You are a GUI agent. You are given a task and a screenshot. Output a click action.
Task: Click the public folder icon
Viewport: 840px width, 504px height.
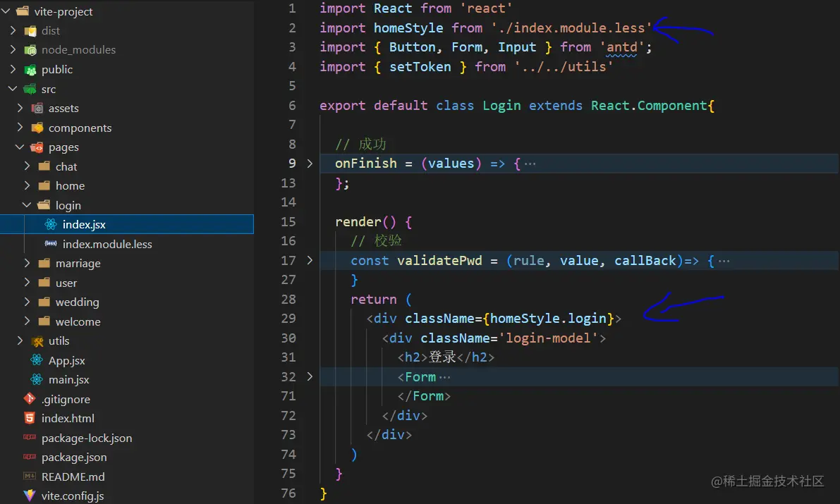[x=30, y=70]
